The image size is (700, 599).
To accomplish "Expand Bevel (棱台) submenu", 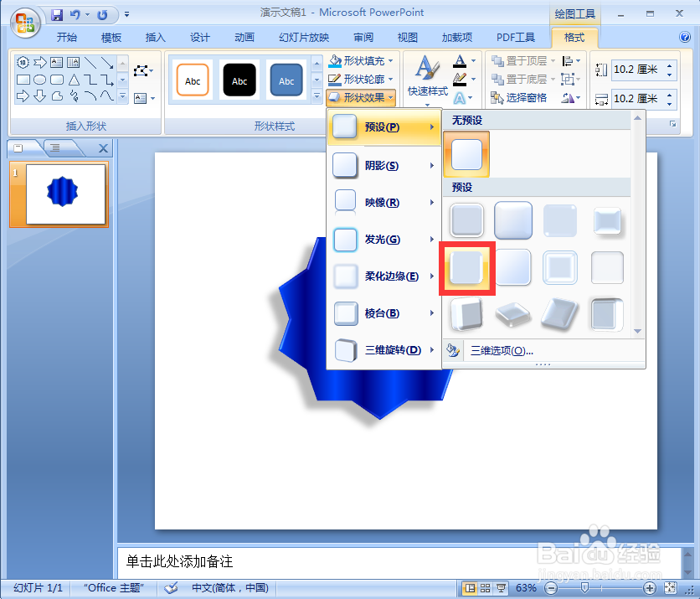I will click(384, 313).
